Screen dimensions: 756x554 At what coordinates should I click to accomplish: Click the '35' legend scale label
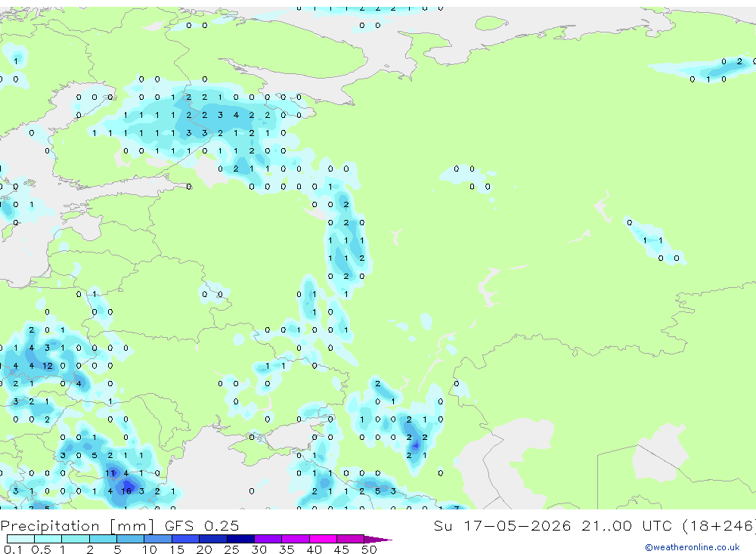click(x=287, y=549)
